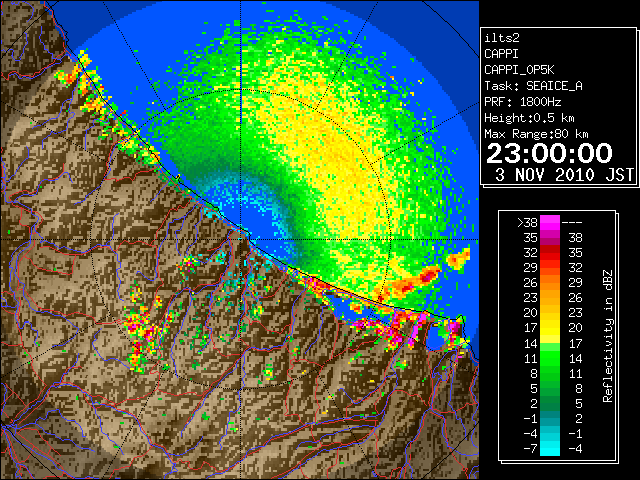This screenshot has height=480, width=640.
Task: Click the vertical "Reflectivity in dBZ" label
Action: point(608,336)
